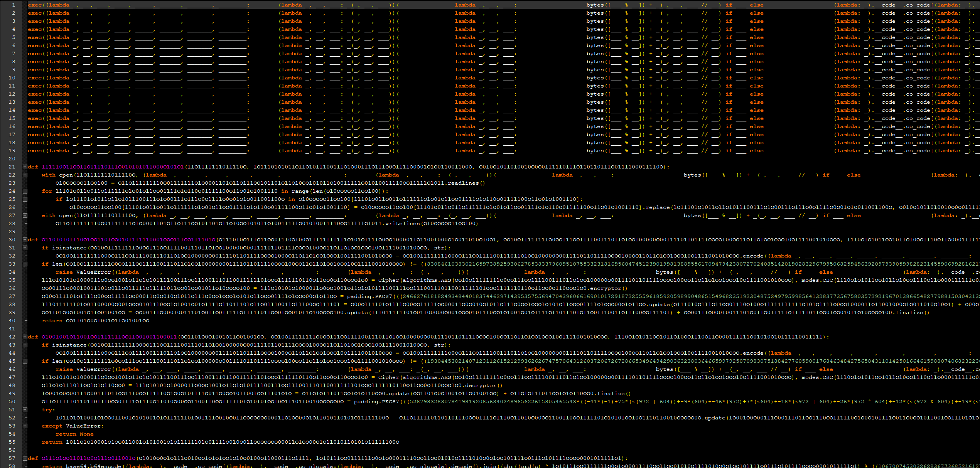The image size is (980, 468).
Task: Collapse the 'with open' block on line 27
Action: [25, 215]
